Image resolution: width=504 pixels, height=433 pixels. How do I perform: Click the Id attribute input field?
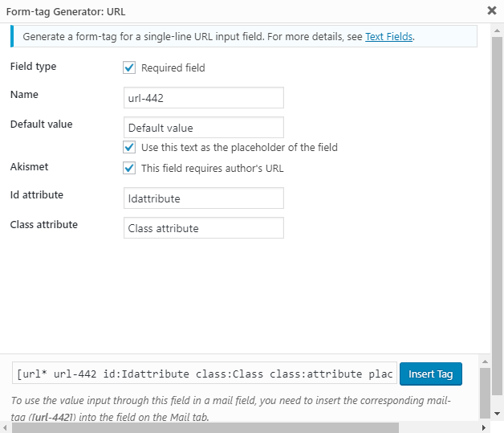pyautogui.click(x=203, y=198)
